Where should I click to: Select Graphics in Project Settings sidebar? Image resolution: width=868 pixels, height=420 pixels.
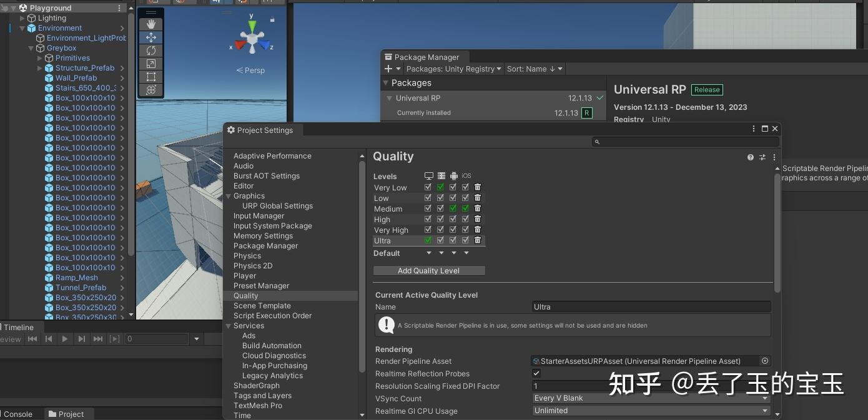[x=248, y=195]
